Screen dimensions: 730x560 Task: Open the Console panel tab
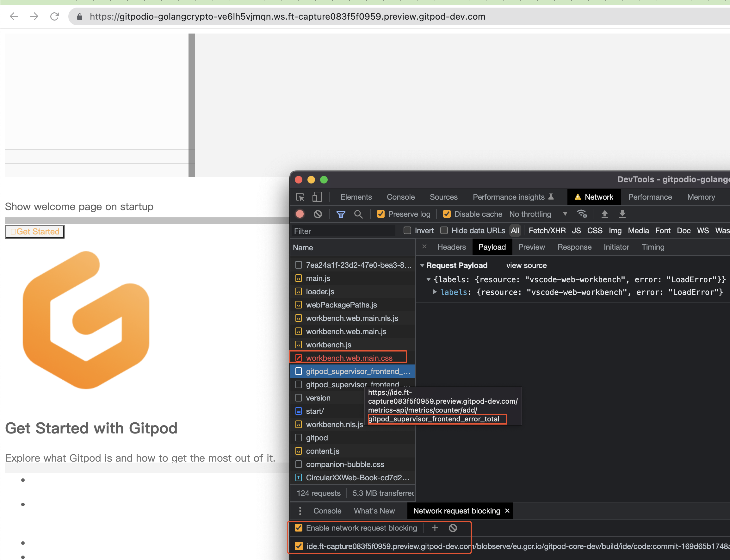point(400,197)
